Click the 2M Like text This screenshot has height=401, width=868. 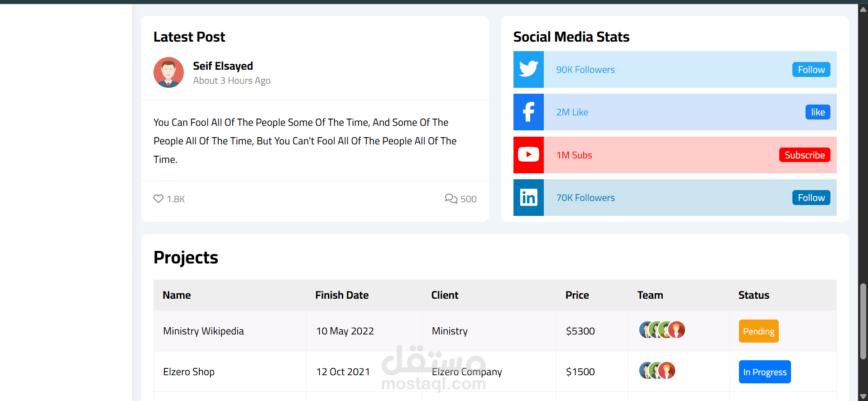click(572, 112)
